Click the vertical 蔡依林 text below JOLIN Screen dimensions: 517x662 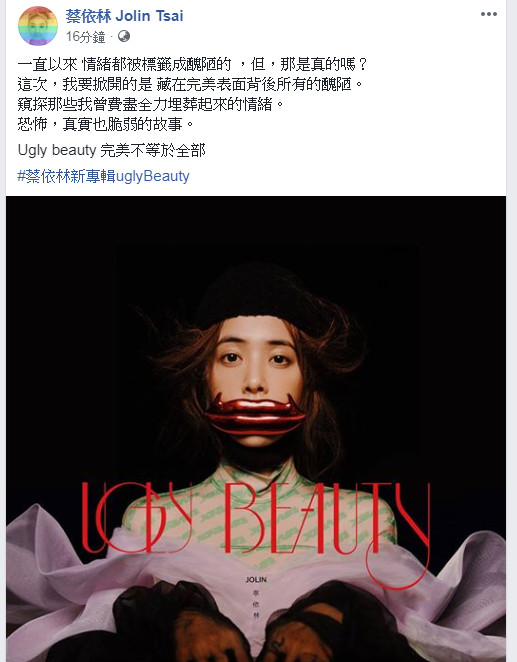[x=256, y=604]
